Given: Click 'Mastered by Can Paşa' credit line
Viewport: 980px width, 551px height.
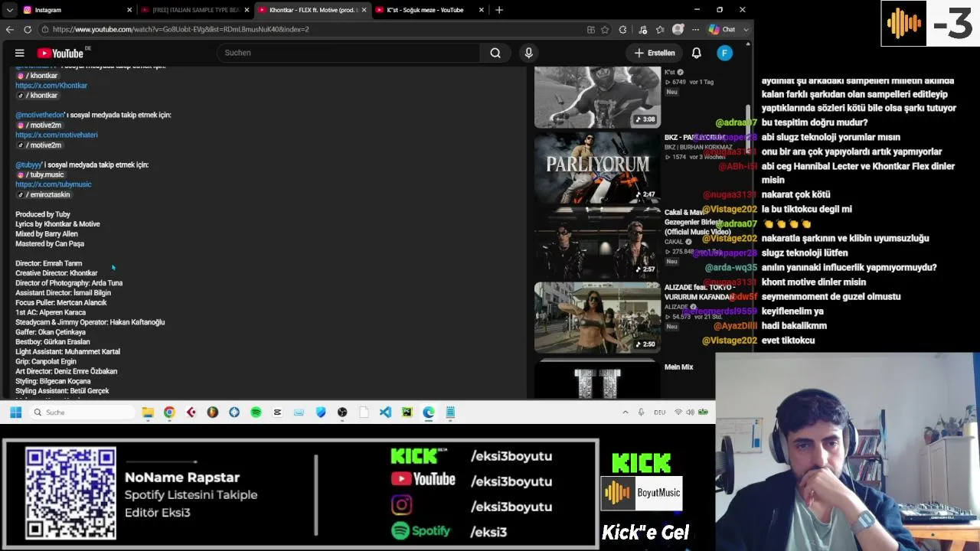Looking at the screenshot, I should coord(50,243).
